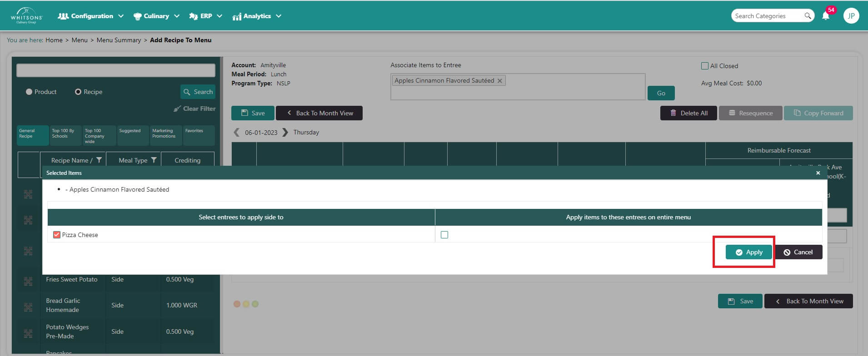This screenshot has width=868, height=356.
Task: Open the JP user profile avatar
Action: coord(851,16)
